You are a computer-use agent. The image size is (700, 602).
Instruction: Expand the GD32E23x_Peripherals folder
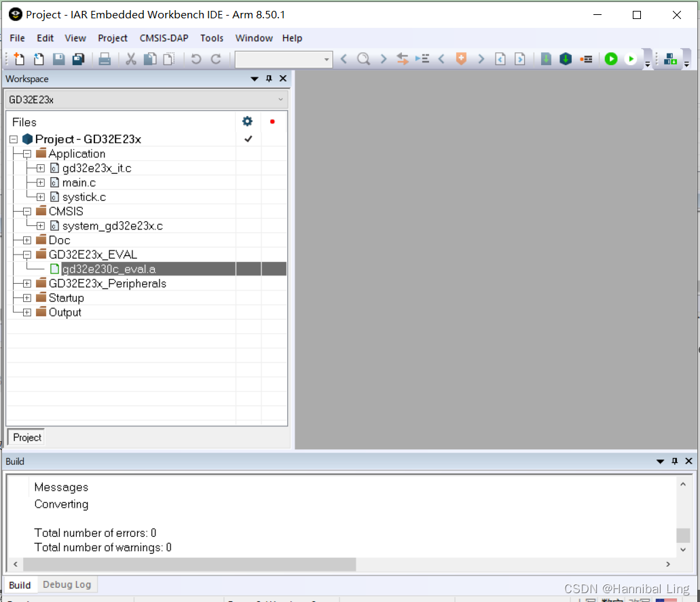26,284
